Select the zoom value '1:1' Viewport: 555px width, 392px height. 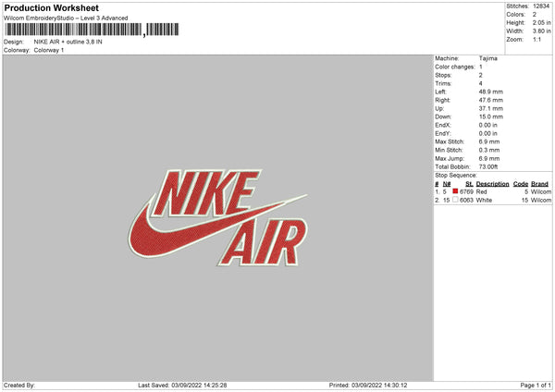click(536, 39)
